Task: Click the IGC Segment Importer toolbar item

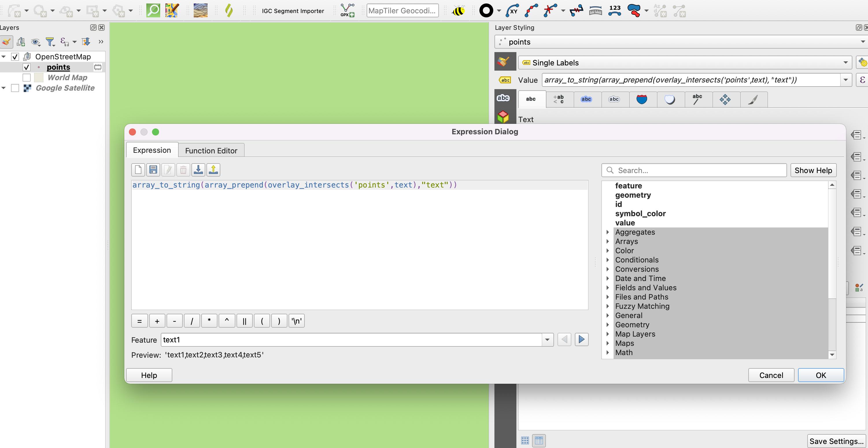Action: pyautogui.click(x=293, y=11)
